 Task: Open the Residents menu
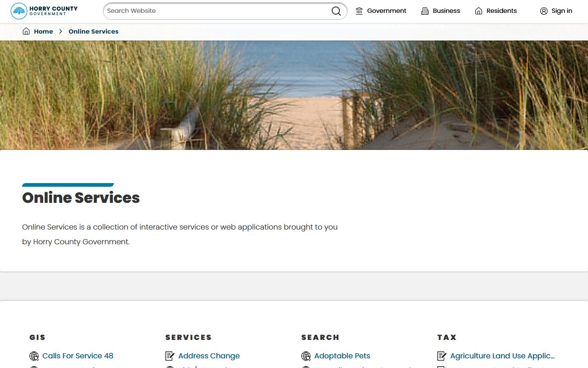496,11
